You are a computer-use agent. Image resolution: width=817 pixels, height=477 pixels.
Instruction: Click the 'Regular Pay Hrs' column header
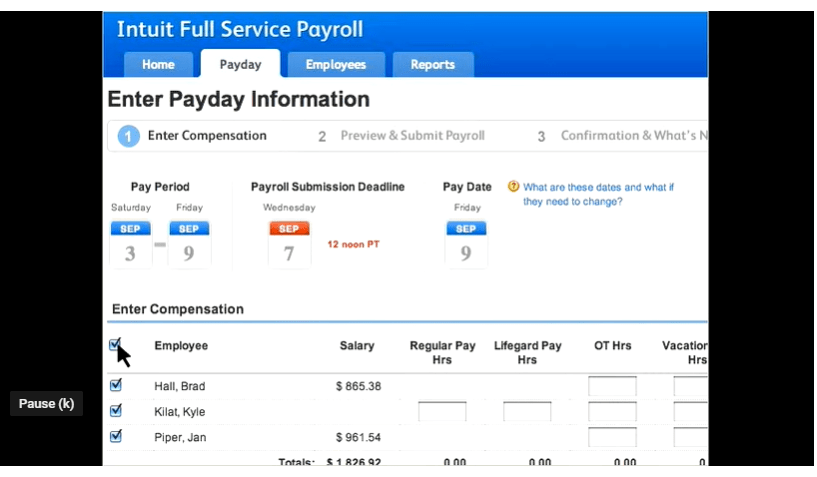[442, 352]
